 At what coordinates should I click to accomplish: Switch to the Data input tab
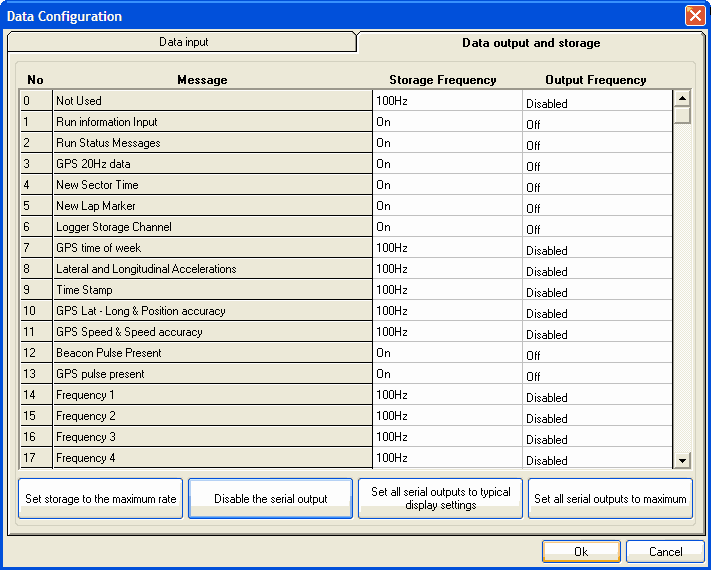tap(183, 43)
